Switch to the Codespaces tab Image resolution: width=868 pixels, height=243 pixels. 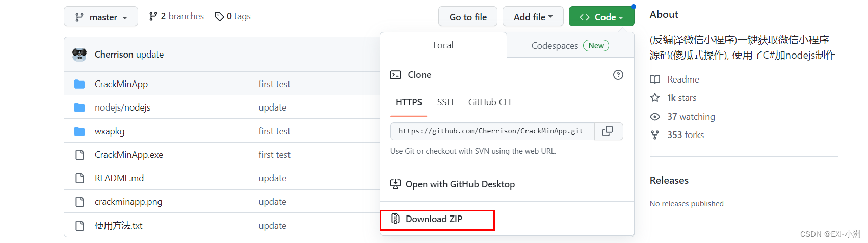pyautogui.click(x=570, y=46)
